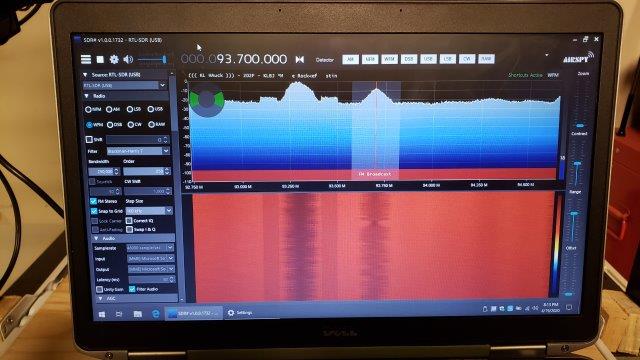Open Microsoft Edge from the taskbar
The height and width of the screenshot is (360, 640).
click(x=156, y=313)
